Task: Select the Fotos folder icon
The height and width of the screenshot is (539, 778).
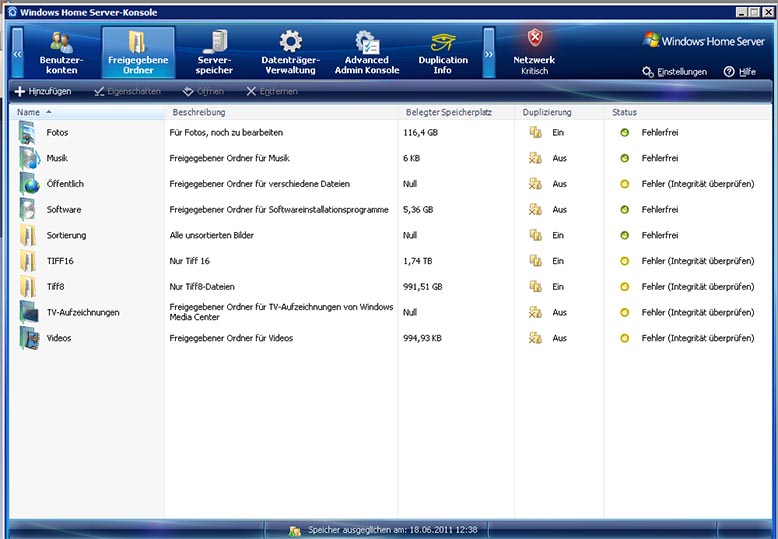Action: point(28,133)
